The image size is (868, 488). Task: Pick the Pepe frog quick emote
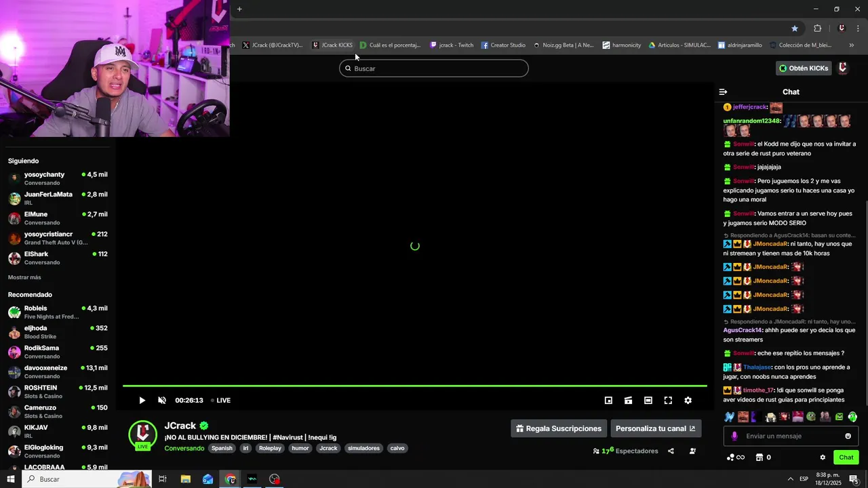click(x=811, y=417)
